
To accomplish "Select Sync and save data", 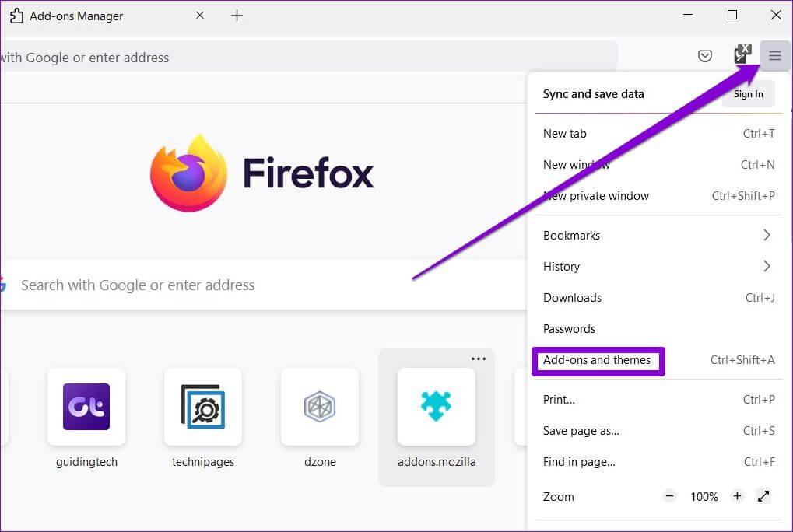I will point(593,94).
